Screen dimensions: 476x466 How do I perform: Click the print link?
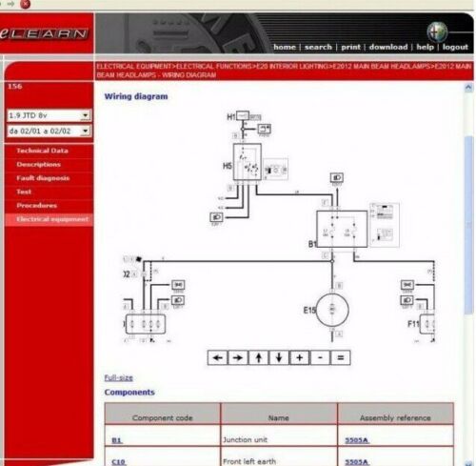pyautogui.click(x=350, y=47)
